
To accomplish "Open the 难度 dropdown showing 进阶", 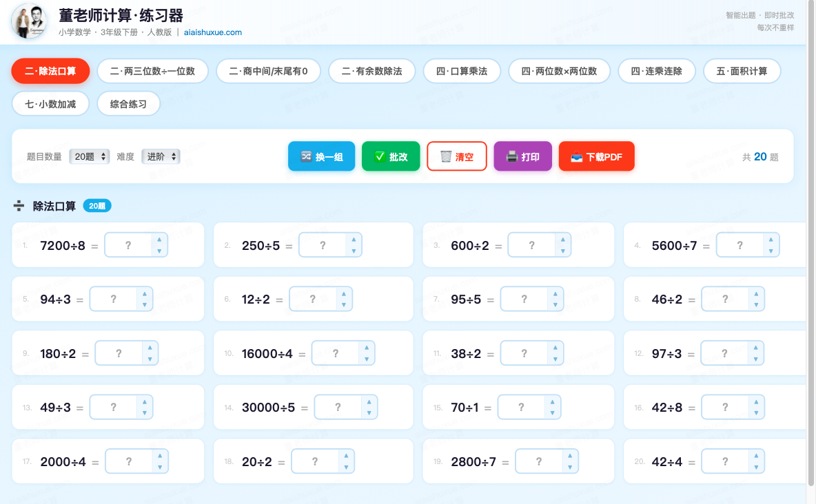I will 161,156.
